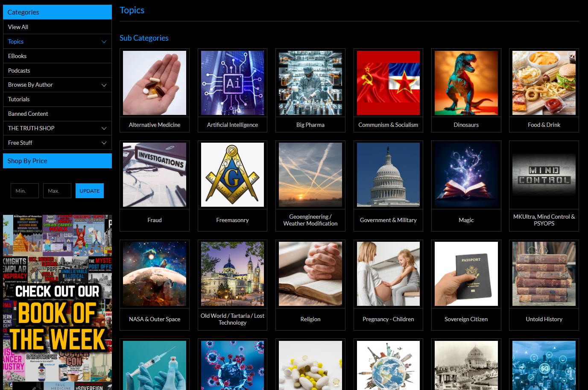
Task: Click the Artificial Intelligence text link
Action: tap(232, 125)
